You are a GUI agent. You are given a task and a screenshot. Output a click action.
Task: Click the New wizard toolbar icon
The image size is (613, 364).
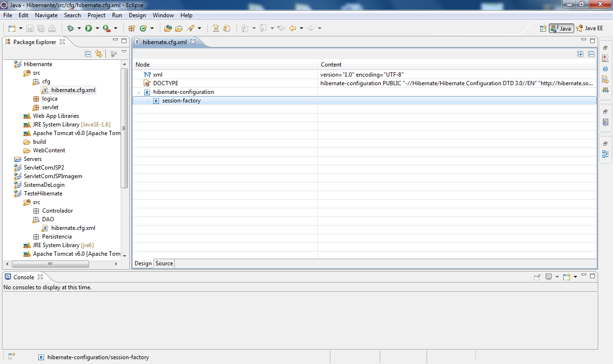click(12, 28)
